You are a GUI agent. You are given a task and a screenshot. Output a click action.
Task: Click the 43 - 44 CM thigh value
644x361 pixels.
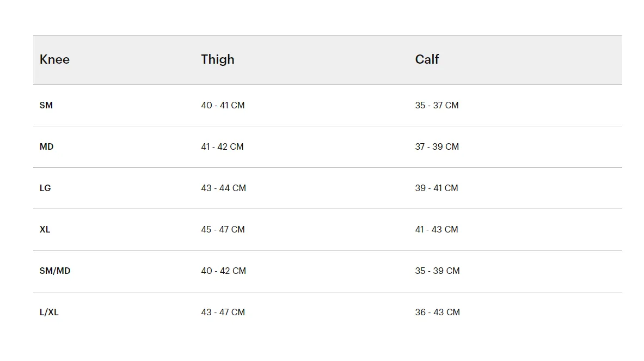tap(223, 188)
